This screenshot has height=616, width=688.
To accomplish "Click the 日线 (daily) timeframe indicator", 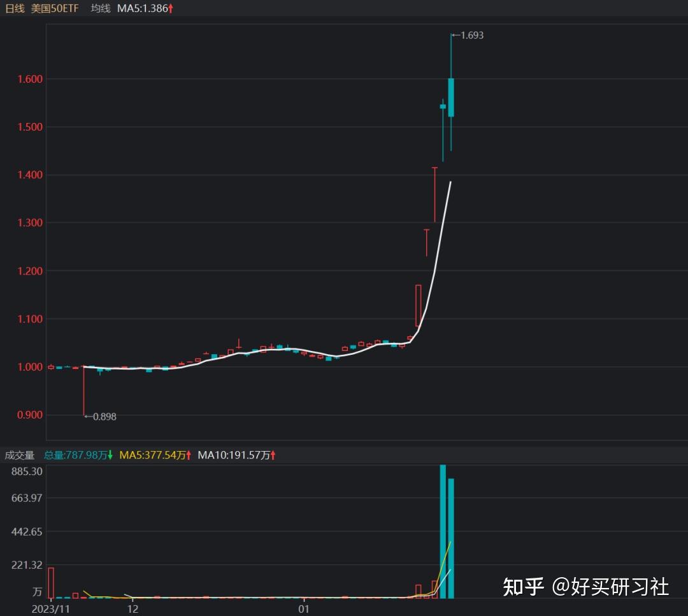I will pos(14,9).
